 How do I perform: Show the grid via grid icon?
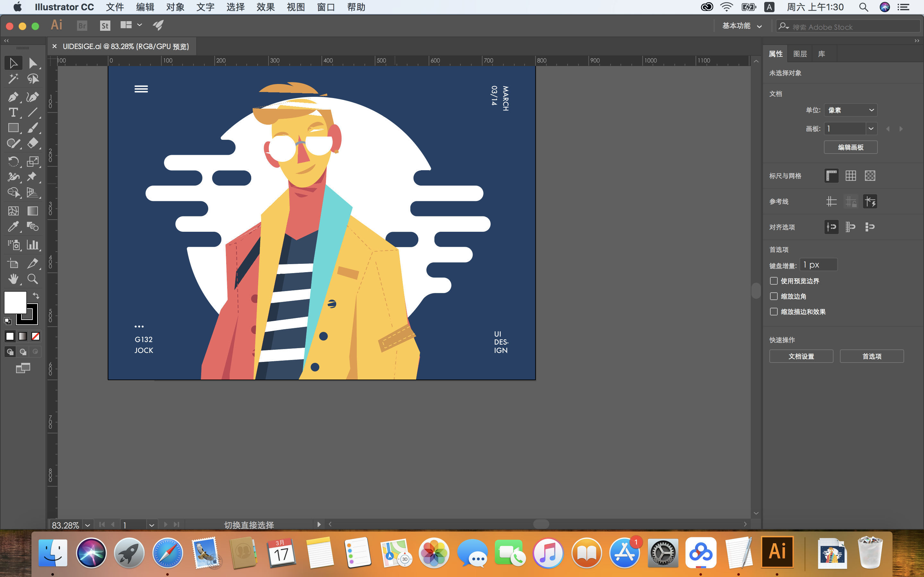850,176
